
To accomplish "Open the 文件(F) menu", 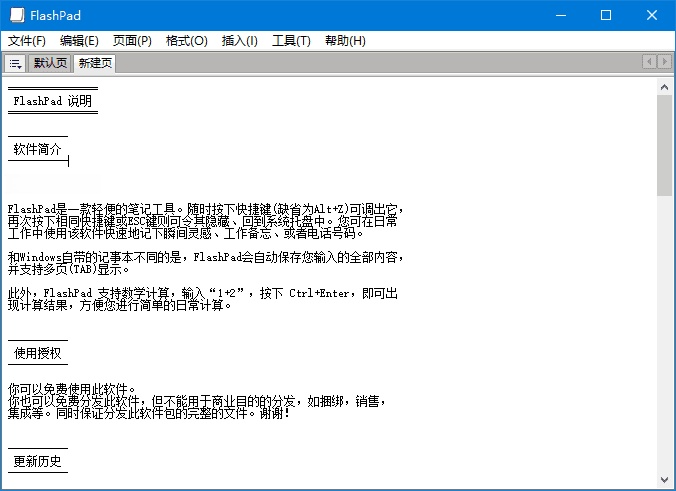I will pos(27,41).
